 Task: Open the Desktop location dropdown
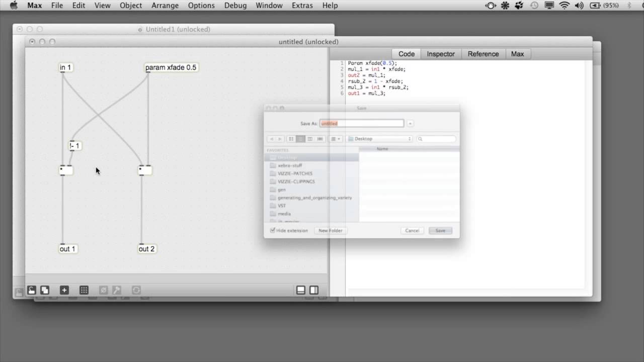tap(380, 139)
